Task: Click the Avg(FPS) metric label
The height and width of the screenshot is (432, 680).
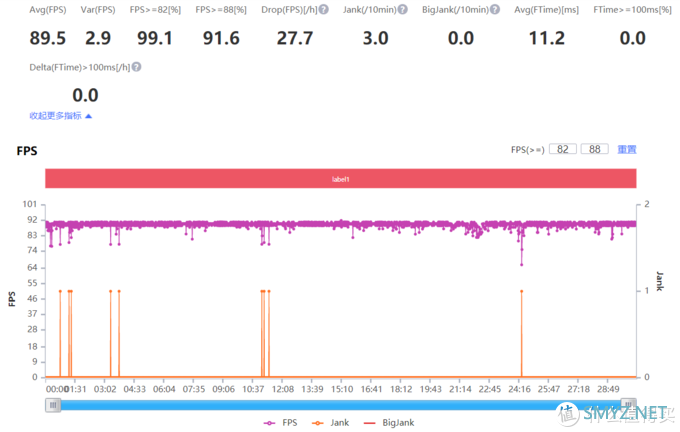Action: coord(48,10)
